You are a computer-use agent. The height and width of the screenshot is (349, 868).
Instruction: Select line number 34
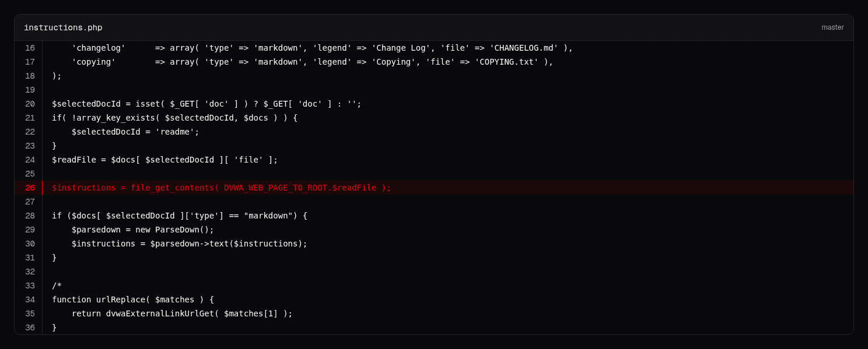(x=30, y=299)
